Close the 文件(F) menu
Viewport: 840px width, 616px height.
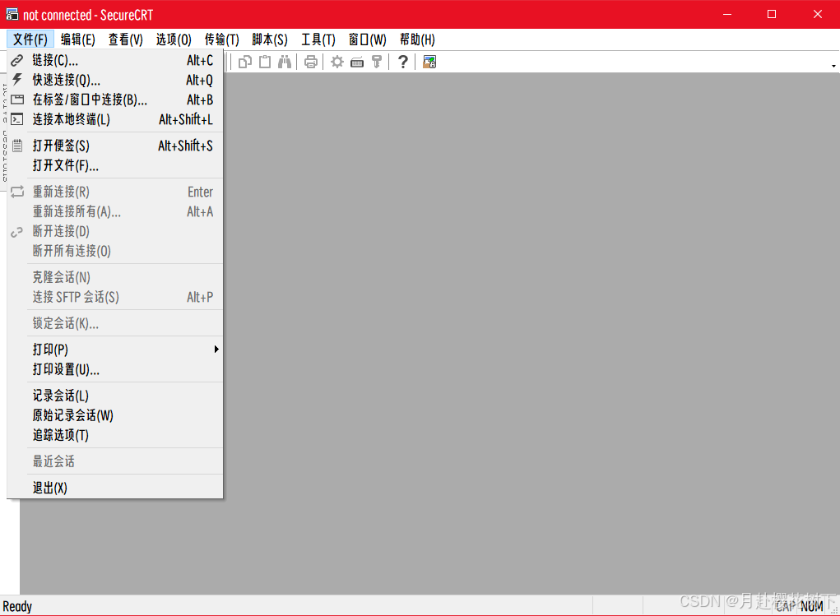point(30,39)
